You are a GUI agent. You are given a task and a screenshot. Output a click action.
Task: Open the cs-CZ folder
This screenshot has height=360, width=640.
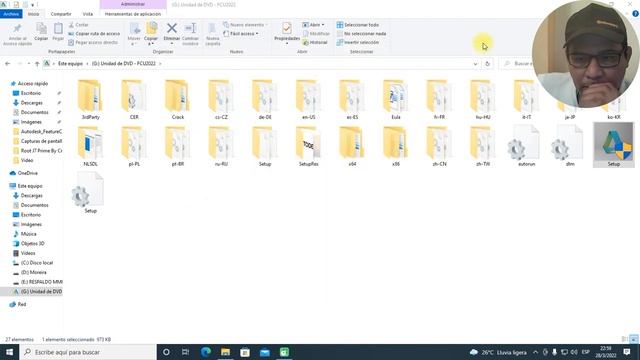click(x=221, y=100)
